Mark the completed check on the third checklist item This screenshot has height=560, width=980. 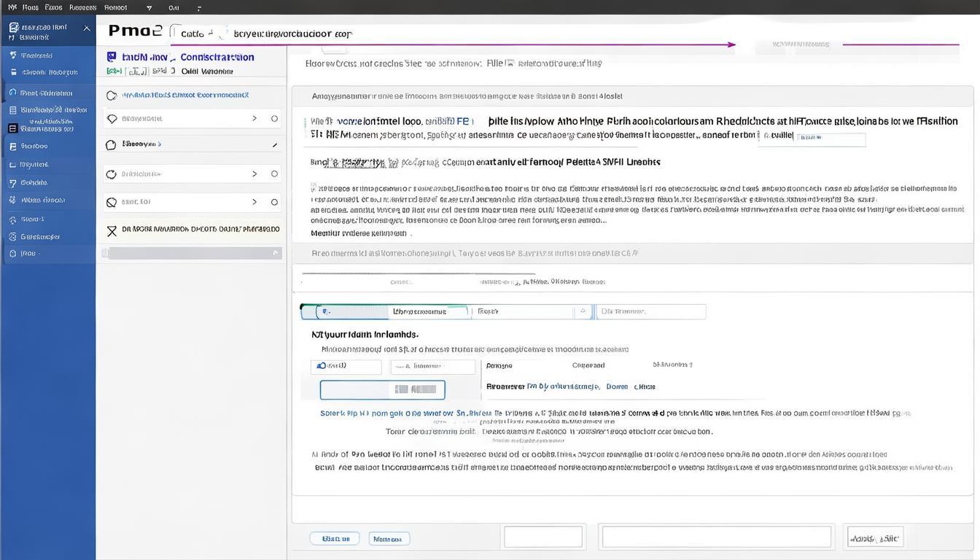click(x=275, y=144)
